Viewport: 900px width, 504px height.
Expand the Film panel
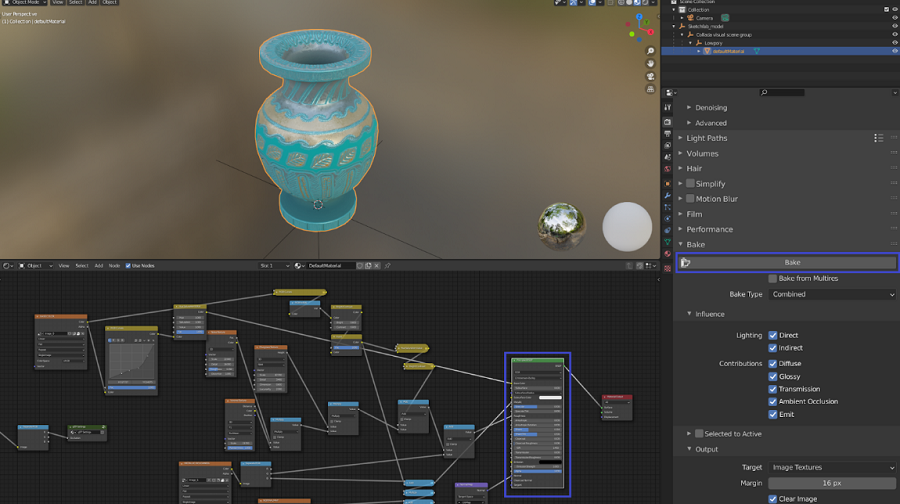[x=681, y=214]
